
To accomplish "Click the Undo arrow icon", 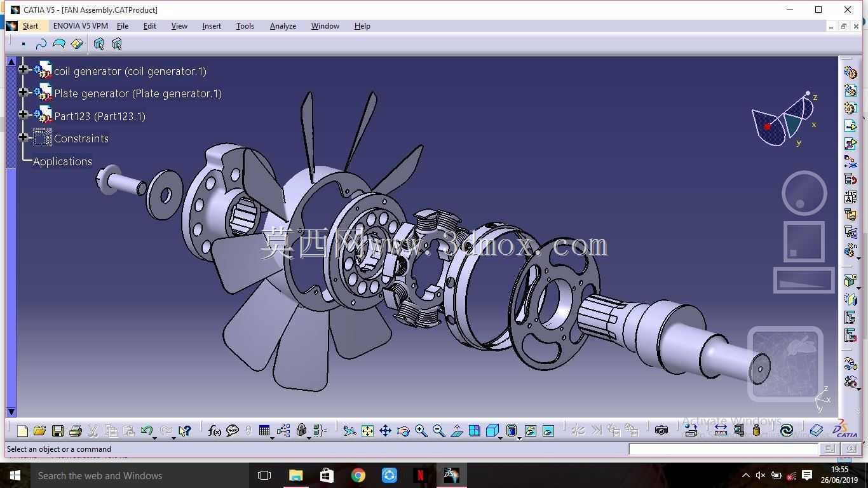I will pyautogui.click(x=146, y=431).
